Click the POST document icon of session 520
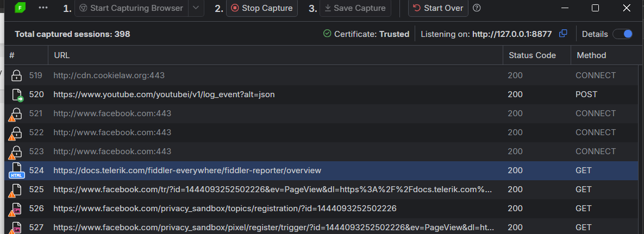 point(17,95)
